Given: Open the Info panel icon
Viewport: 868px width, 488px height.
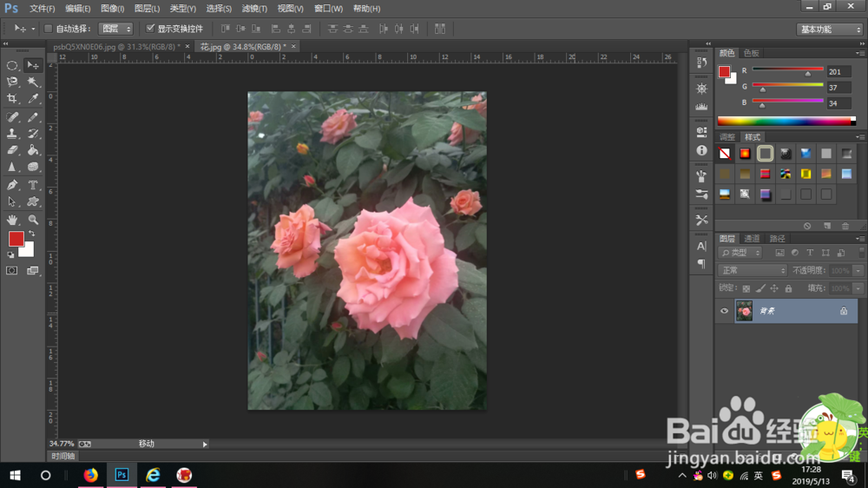Looking at the screenshot, I should point(701,151).
